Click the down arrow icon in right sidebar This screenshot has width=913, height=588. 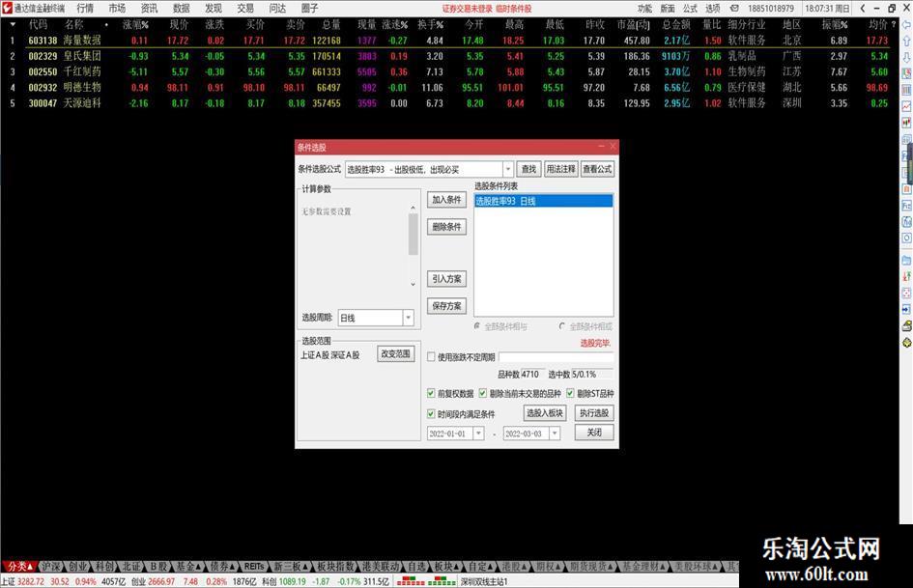click(x=906, y=58)
